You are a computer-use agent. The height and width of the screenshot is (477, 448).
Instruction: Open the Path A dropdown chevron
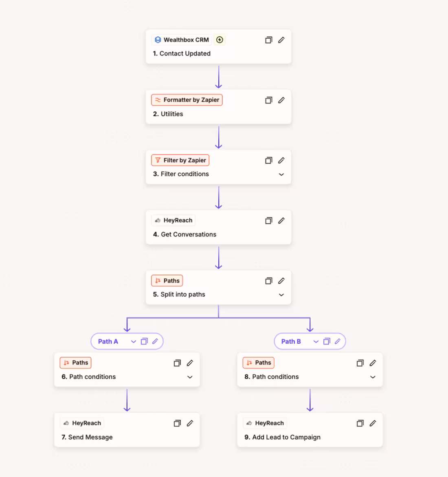point(134,342)
